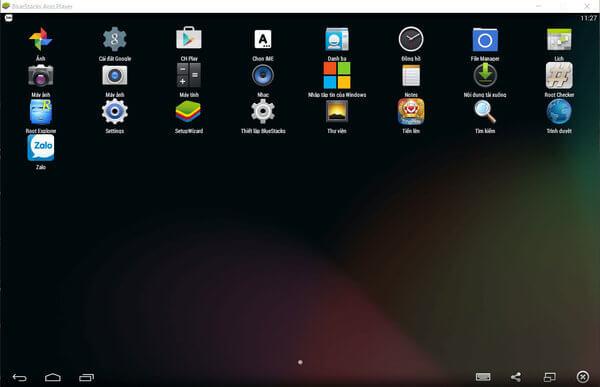
Task: Open the Settings gear app
Action: (114, 111)
